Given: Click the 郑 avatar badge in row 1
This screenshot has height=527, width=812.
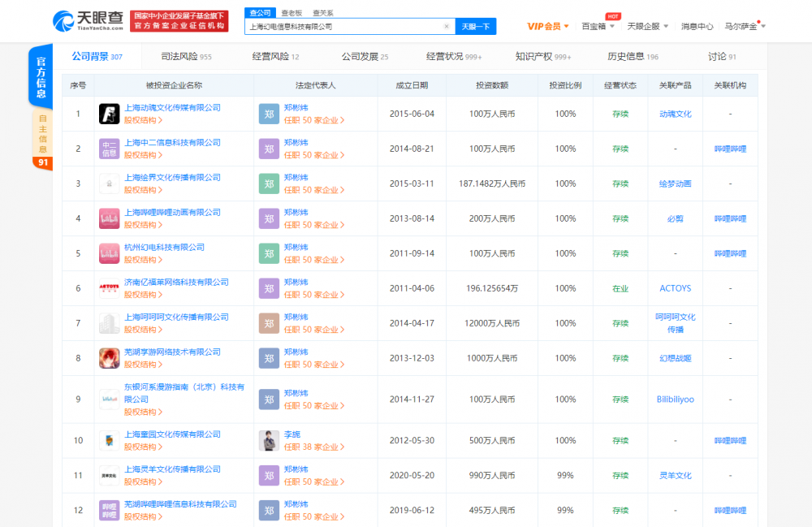Looking at the screenshot, I should 270,114.
